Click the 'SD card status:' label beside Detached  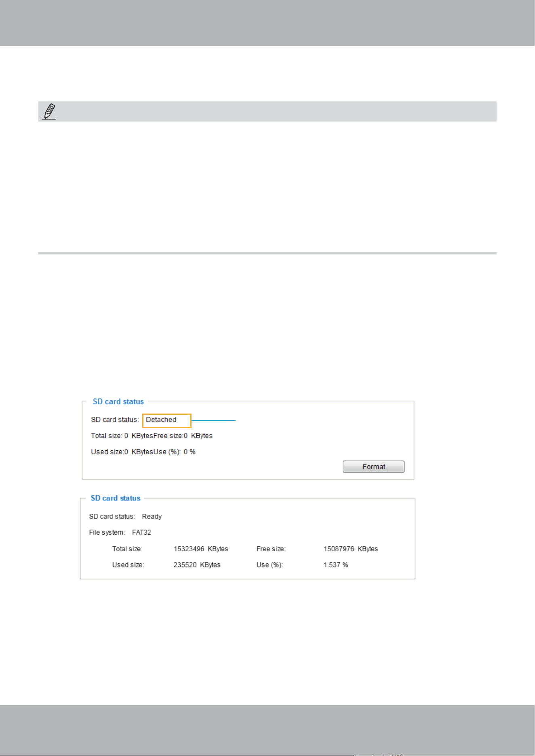click(115, 420)
